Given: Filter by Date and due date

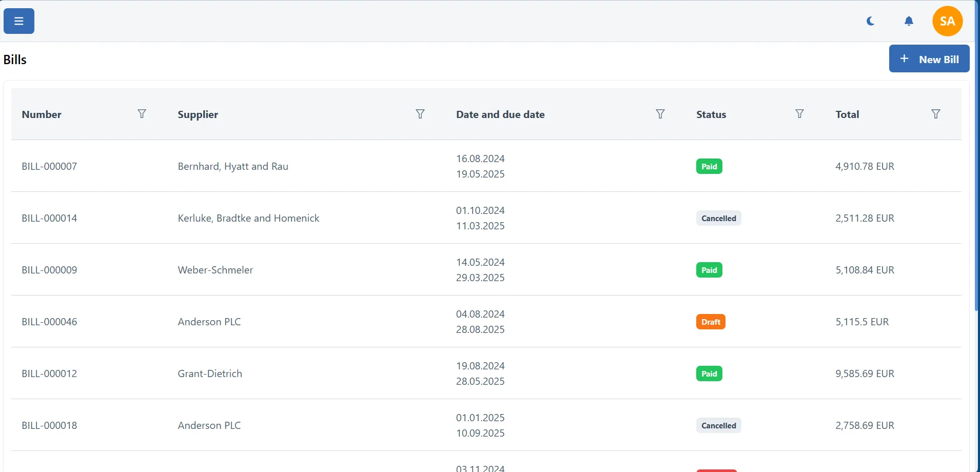Looking at the screenshot, I should [x=660, y=114].
